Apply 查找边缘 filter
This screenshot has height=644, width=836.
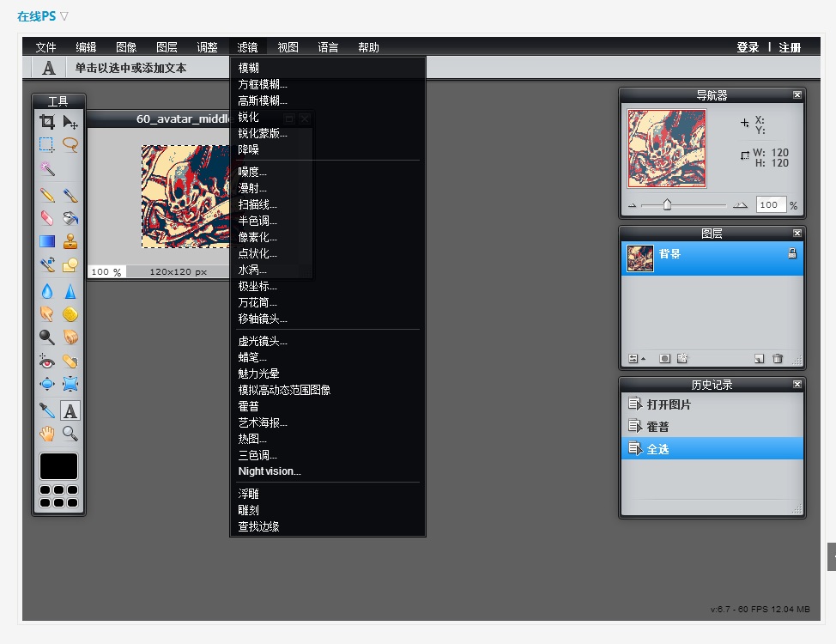[x=327, y=526]
